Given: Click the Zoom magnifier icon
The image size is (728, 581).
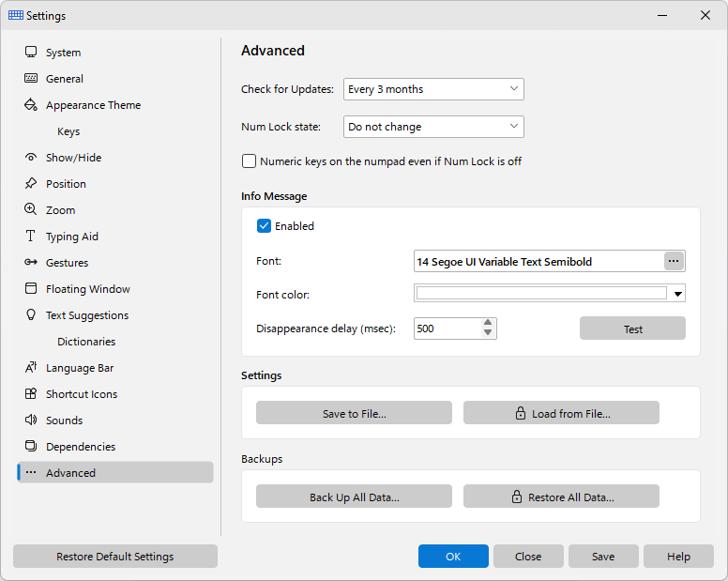Looking at the screenshot, I should coord(31,209).
